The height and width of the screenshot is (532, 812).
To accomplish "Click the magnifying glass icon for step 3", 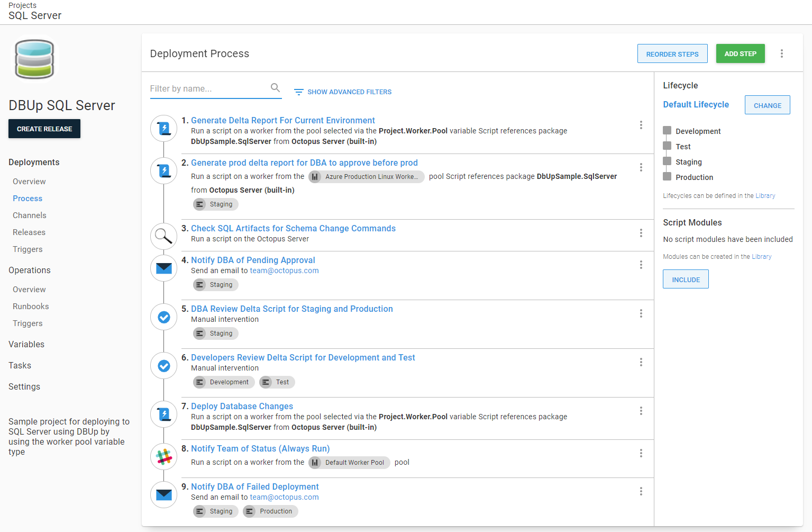I will 164,236.
